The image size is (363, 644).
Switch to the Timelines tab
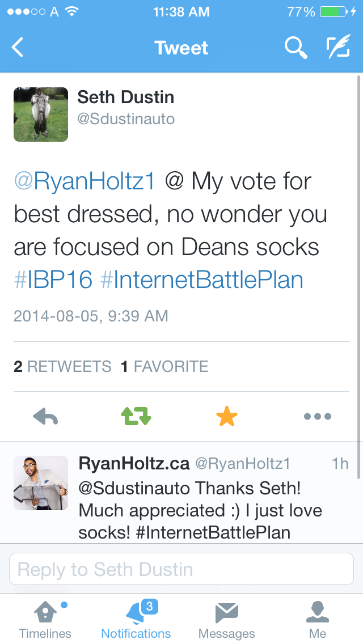tap(45, 619)
